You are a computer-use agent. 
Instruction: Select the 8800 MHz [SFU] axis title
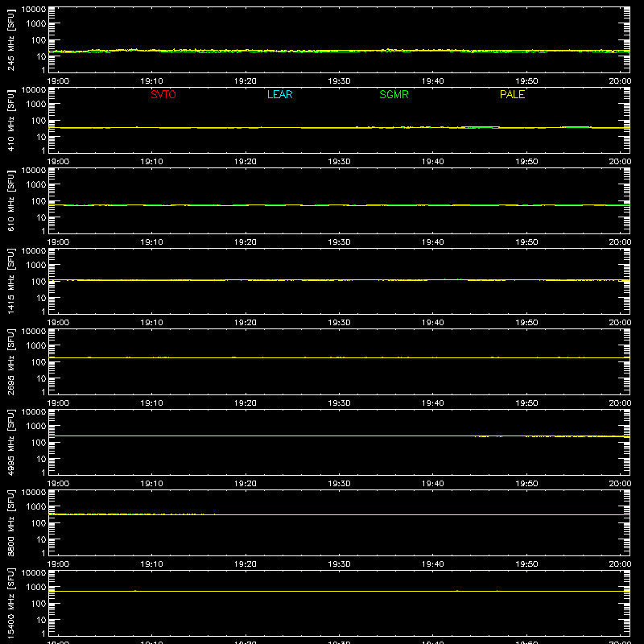[x=11, y=522]
